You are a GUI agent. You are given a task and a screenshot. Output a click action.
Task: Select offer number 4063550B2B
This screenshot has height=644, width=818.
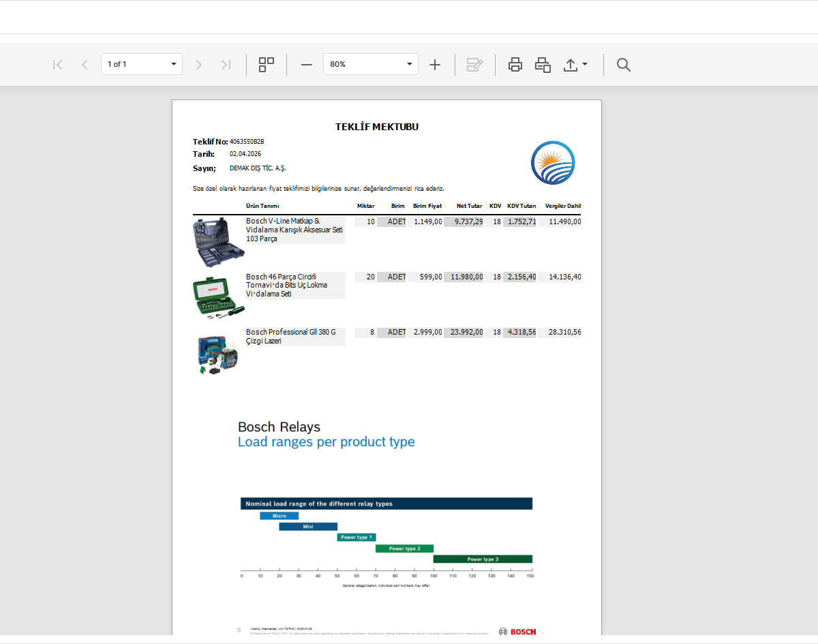pos(247,142)
